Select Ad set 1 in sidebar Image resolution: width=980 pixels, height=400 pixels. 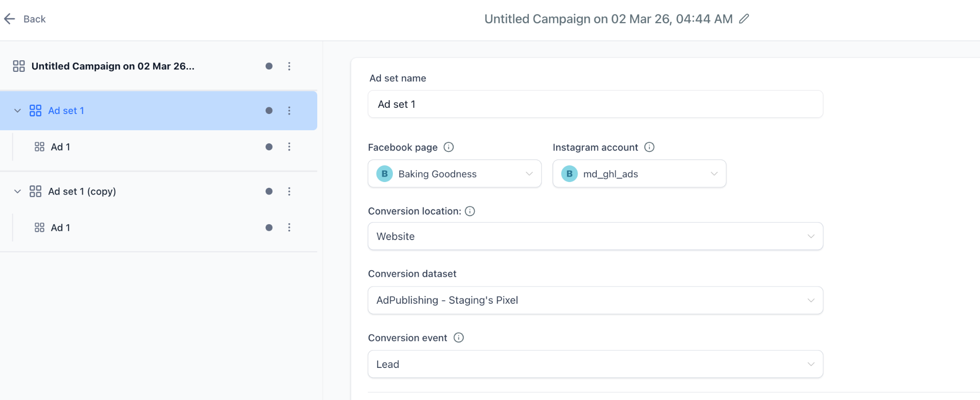point(66,111)
